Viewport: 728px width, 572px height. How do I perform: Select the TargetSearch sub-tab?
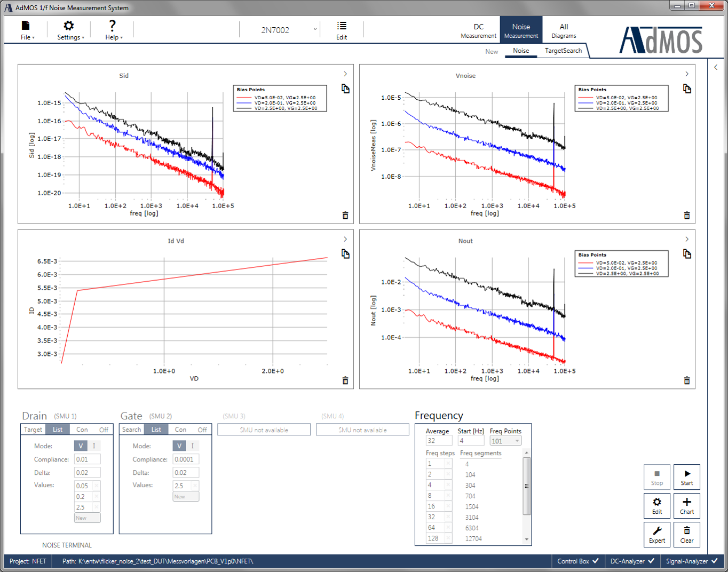(563, 51)
